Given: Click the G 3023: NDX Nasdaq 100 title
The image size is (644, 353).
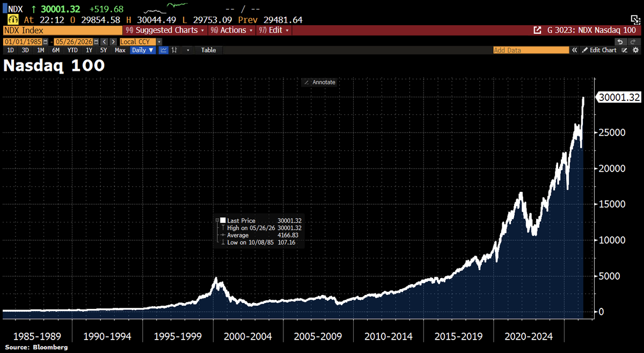Looking at the screenshot, I should coord(591,31).
